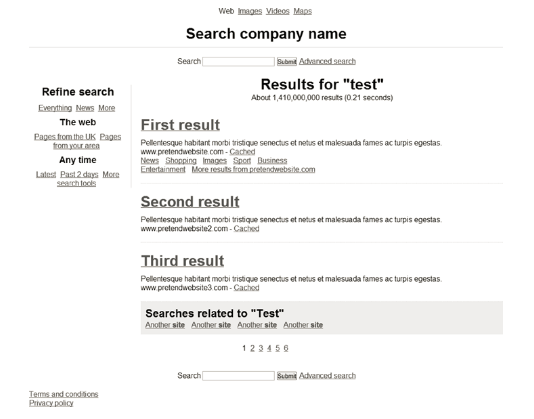The width and height of the screenshot is (534, 419).
Task: Click the first Another site related link
Action: pos(165,325)
